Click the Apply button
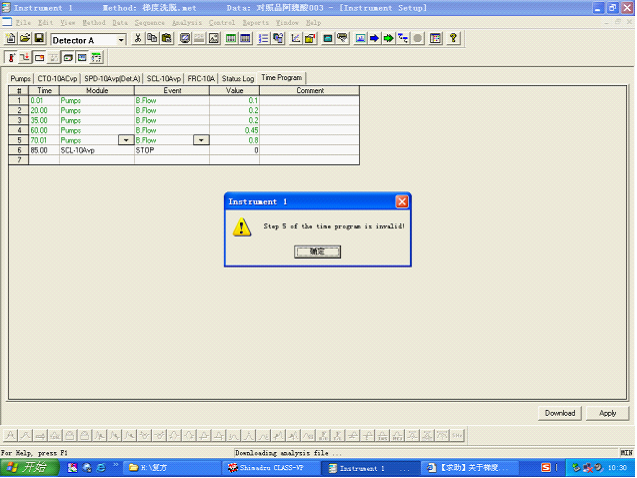Viewport: 637px width, 478px height. coord(608,413)
